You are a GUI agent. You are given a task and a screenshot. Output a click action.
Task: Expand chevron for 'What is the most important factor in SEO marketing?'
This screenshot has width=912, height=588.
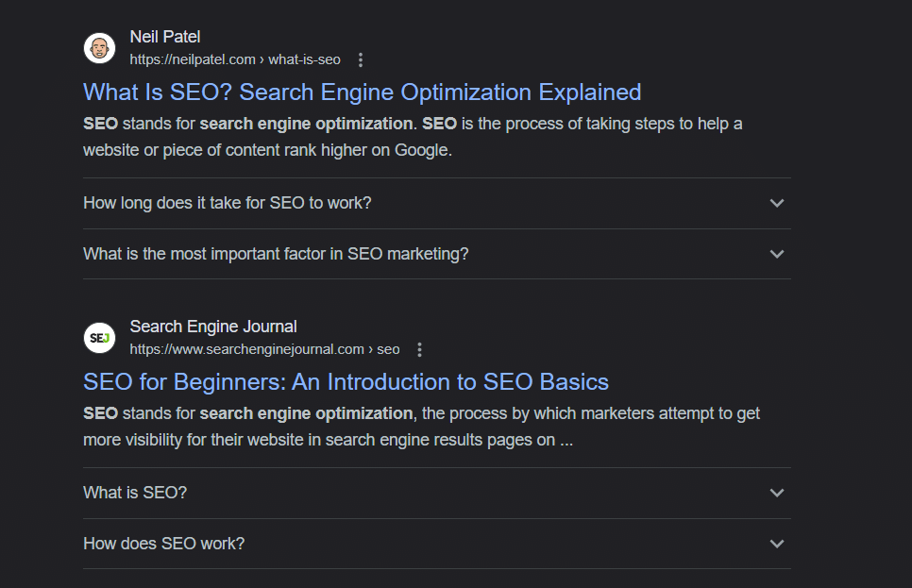pos(776,254)
